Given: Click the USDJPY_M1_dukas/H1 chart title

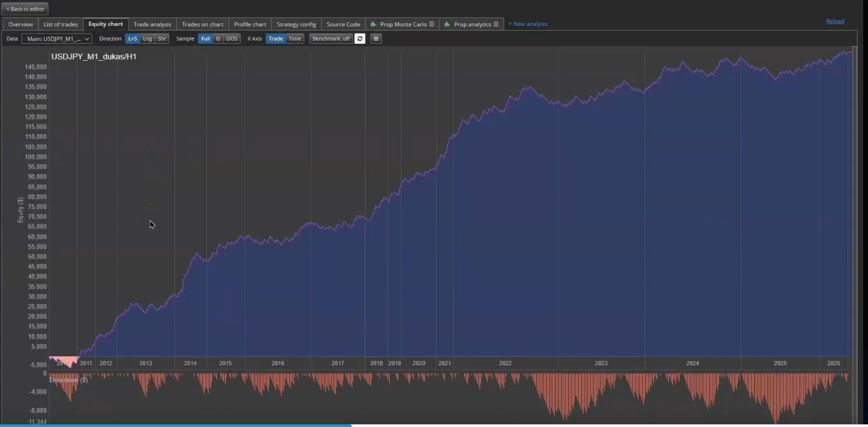Looking at the screenshot, I should 94,56.
